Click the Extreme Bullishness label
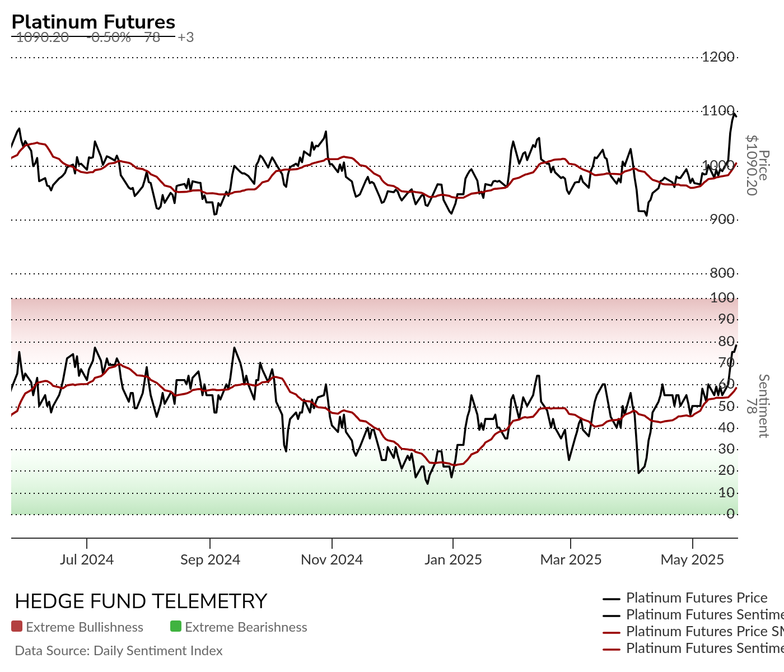This screenshot has width=784, height=672. (x=85, y=627)
